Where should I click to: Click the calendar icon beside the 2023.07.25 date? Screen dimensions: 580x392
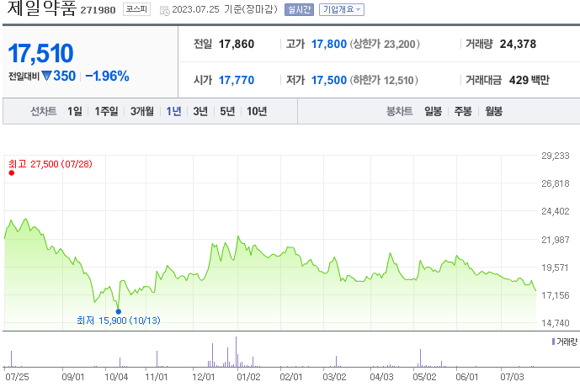coord(165,11)
